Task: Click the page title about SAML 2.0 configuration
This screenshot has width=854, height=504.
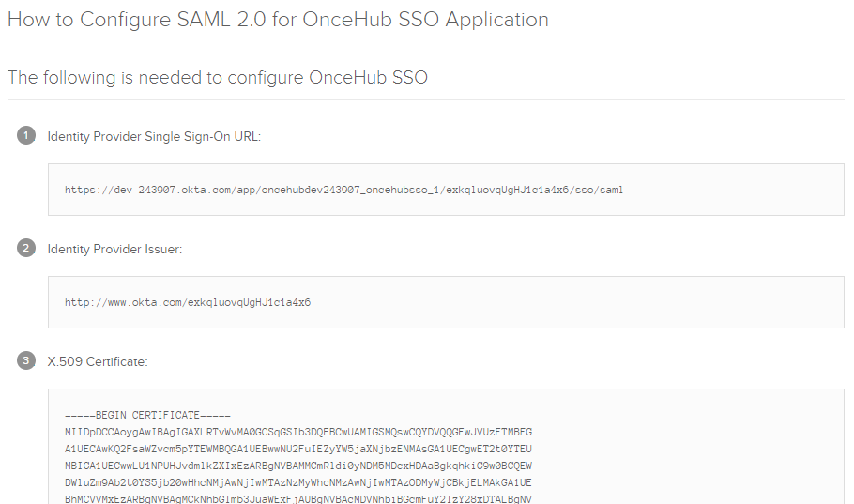Action: pyautogui.click(x=278, y=20)
